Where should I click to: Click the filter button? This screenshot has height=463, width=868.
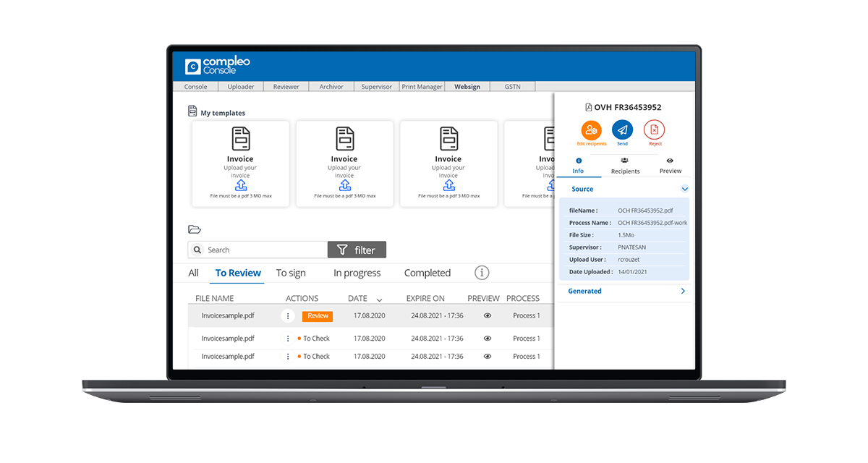[357, 250]
